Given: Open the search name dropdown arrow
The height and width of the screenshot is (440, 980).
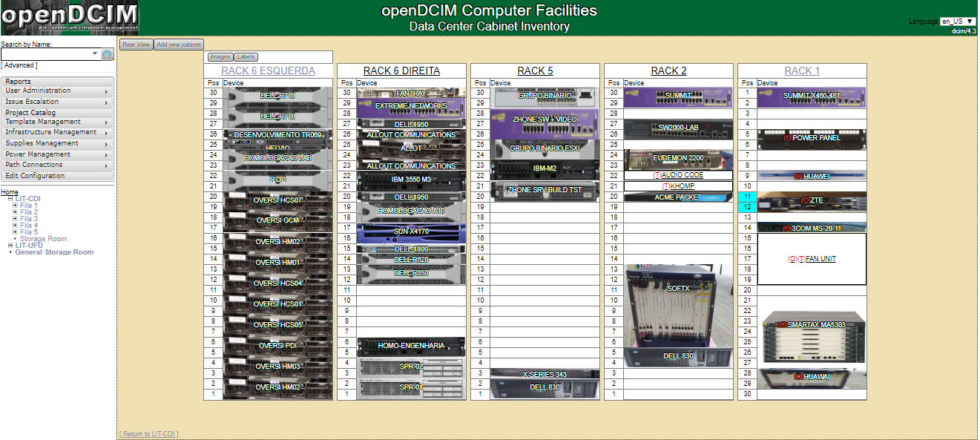Looking at the screenshot, I should click(95, 54).
